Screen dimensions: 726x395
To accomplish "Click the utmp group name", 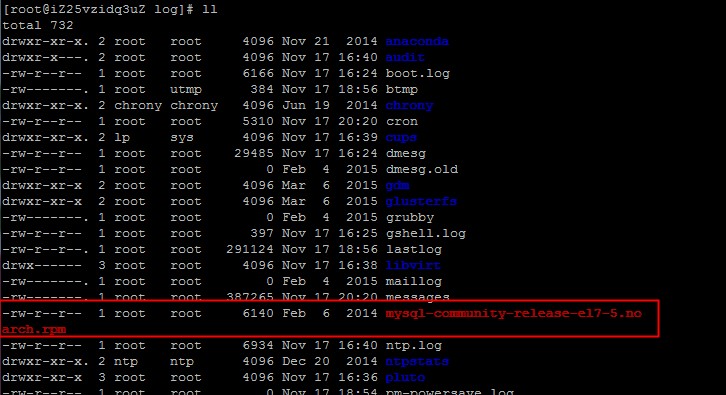I will point(186,90).
